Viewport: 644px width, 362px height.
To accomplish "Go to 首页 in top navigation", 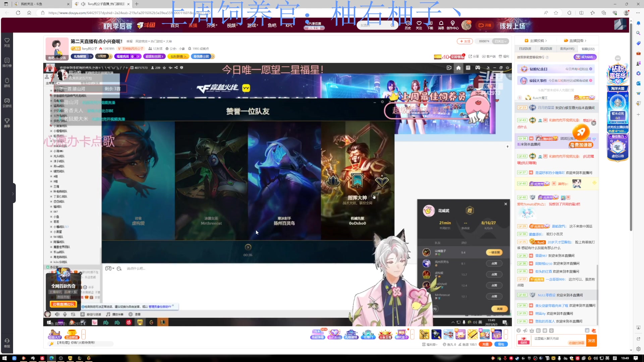I will click(x=175, y=25).
